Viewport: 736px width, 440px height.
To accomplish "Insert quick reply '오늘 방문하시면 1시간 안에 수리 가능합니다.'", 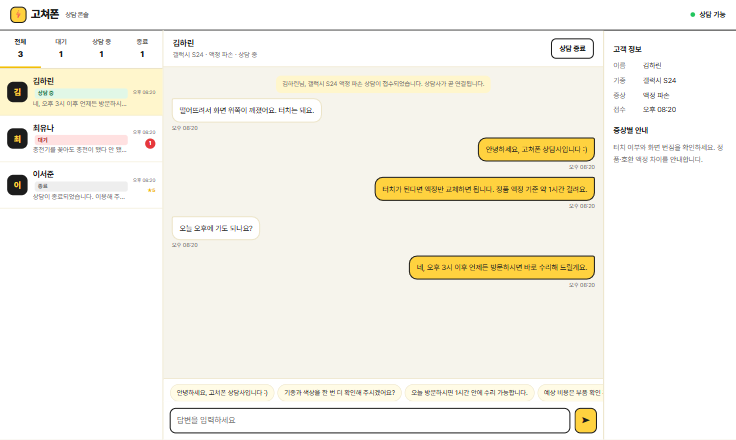I will [469, 393].
